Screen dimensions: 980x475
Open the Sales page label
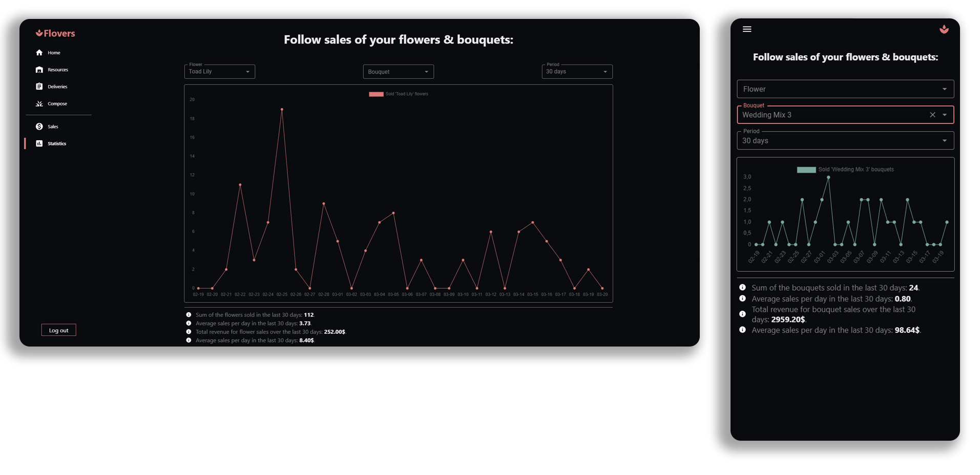(53, 126)
